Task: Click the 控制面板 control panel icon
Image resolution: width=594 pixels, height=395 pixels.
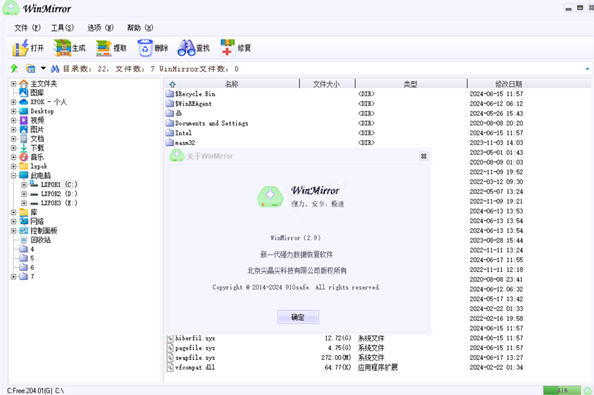Action: click(23, 231)
